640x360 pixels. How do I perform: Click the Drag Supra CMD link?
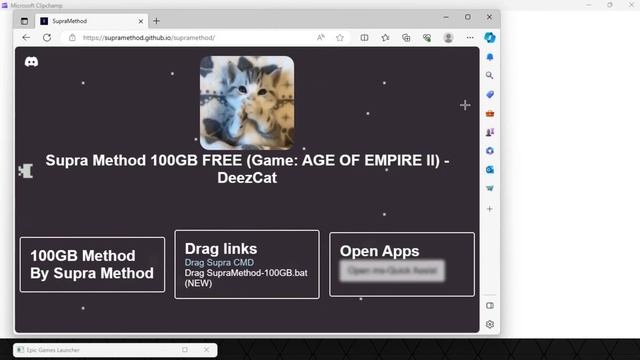pyautogui.click(x=219, y=262)
